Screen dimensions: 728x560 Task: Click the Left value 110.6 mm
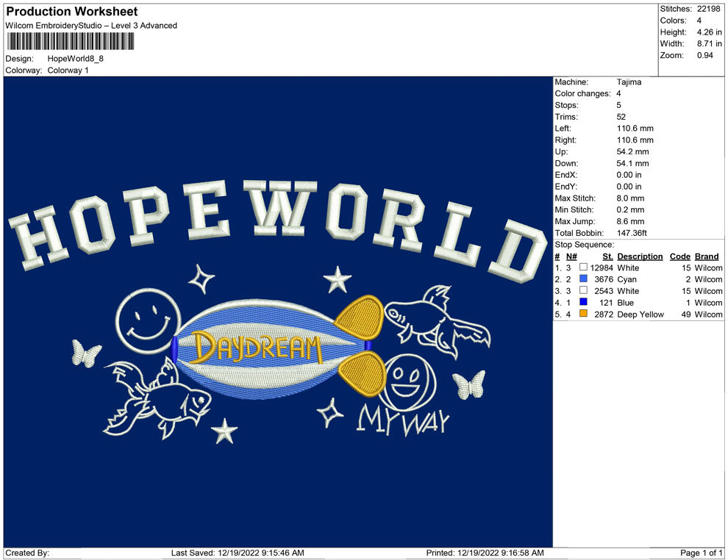[x=635, y=129]
